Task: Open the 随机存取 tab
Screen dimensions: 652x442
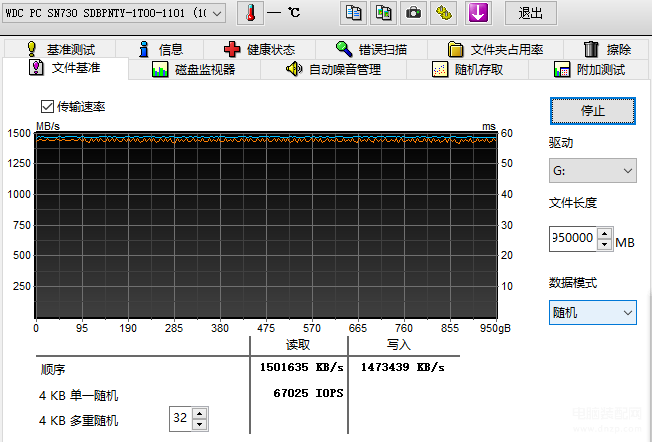Action: [467, 69]
